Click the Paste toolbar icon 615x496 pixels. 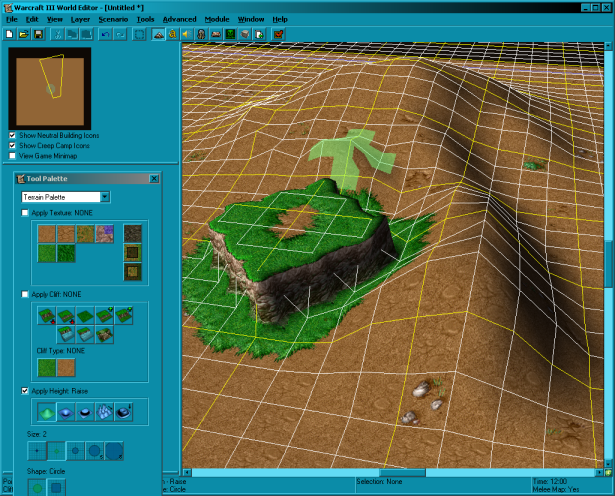tap(86, 35)
